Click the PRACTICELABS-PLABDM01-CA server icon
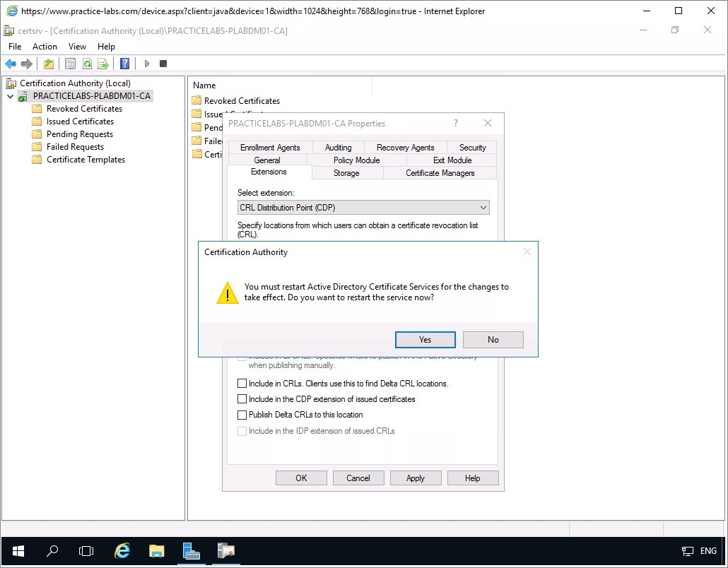 point(23,96)
